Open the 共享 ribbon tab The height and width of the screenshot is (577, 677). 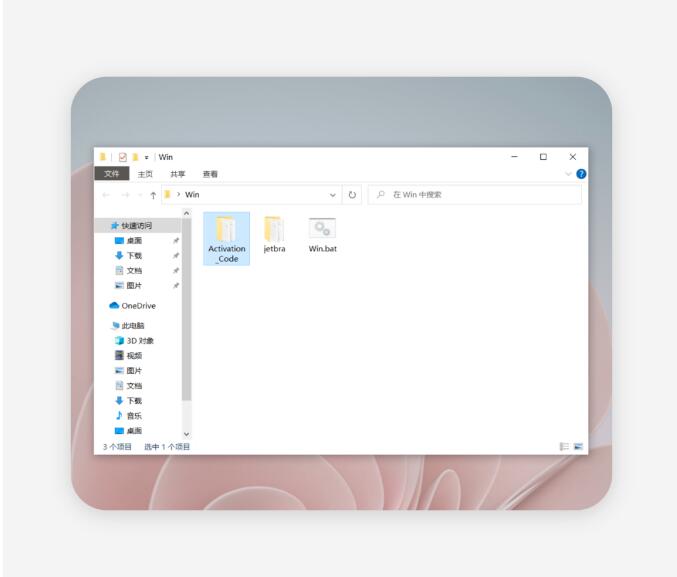(x=177, y=174)
